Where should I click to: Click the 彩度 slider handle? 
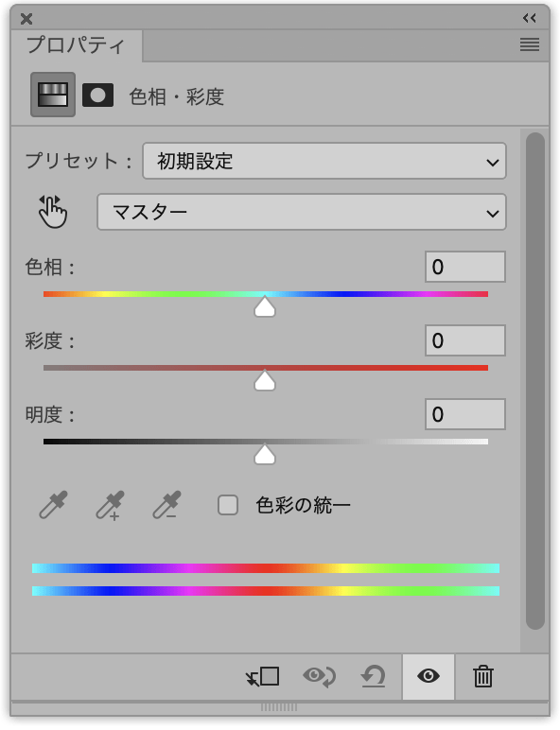pos(265,380)
